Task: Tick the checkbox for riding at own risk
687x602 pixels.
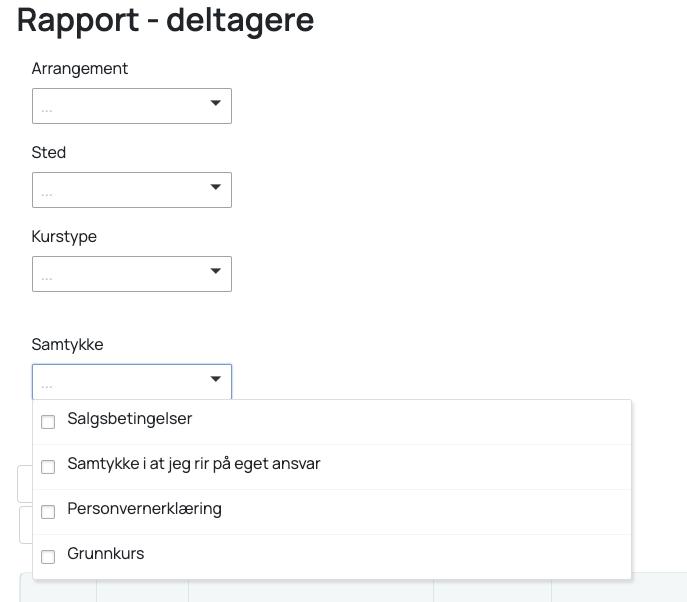Action: pyautogui.click(x=48, y=467)
